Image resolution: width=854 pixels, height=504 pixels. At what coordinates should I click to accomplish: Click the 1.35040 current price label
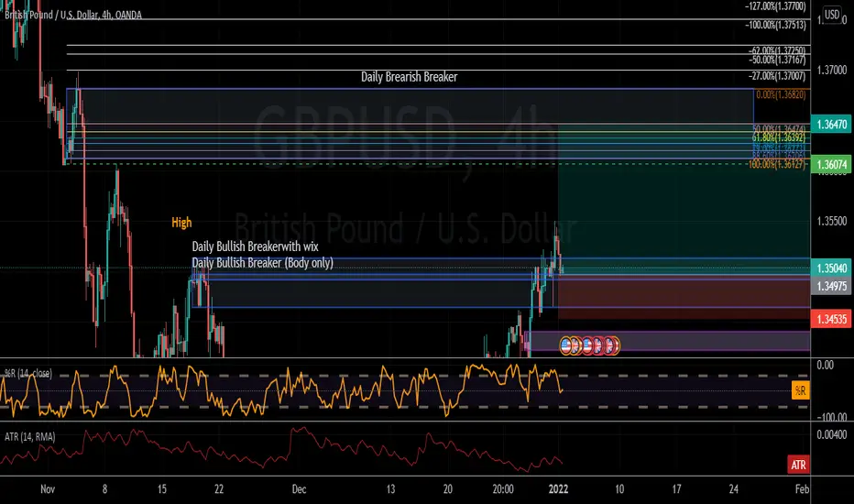pos(832,268)
